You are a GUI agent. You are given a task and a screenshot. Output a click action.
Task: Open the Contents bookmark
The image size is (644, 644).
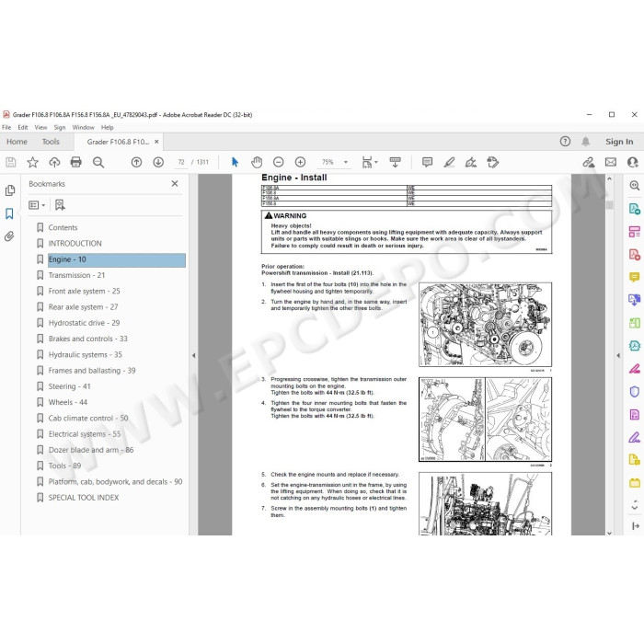coord(63,227)
